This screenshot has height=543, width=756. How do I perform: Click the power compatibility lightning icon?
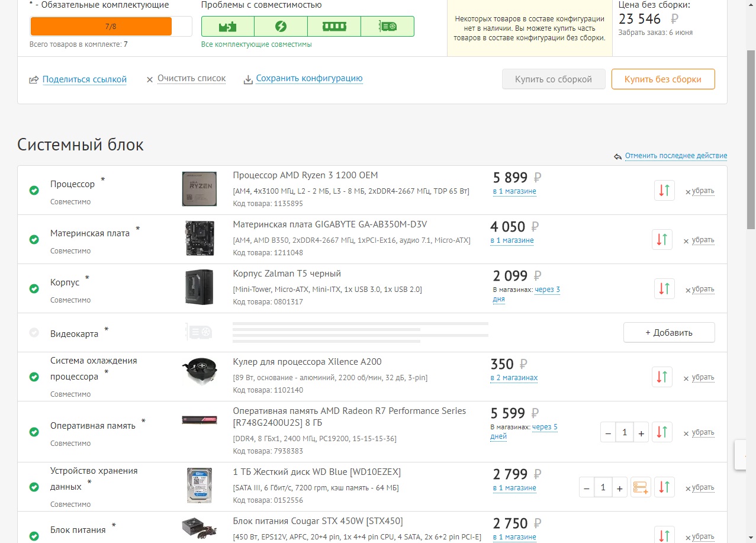click(x=281, y=27)
